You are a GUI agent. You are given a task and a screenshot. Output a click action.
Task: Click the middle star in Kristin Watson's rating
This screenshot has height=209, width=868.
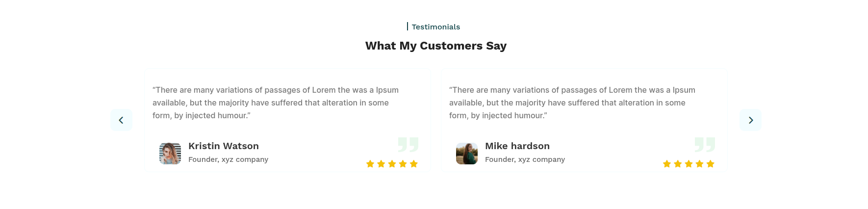pyautogui.click(x=392, y=164)
